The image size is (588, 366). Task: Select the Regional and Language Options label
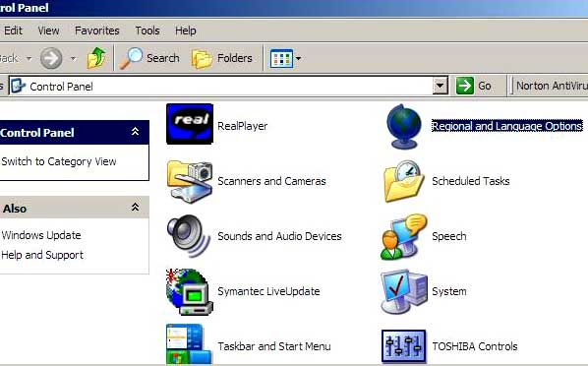[507, 126]
